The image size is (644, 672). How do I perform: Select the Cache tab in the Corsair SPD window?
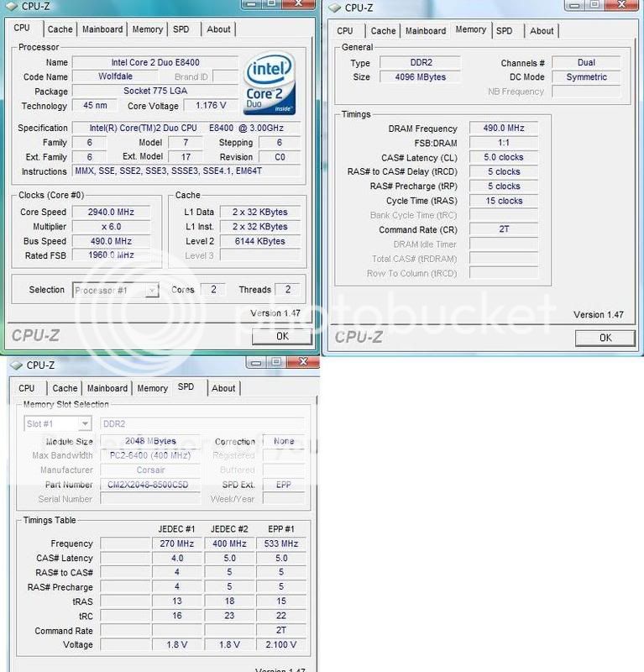[x=65, y=389]
